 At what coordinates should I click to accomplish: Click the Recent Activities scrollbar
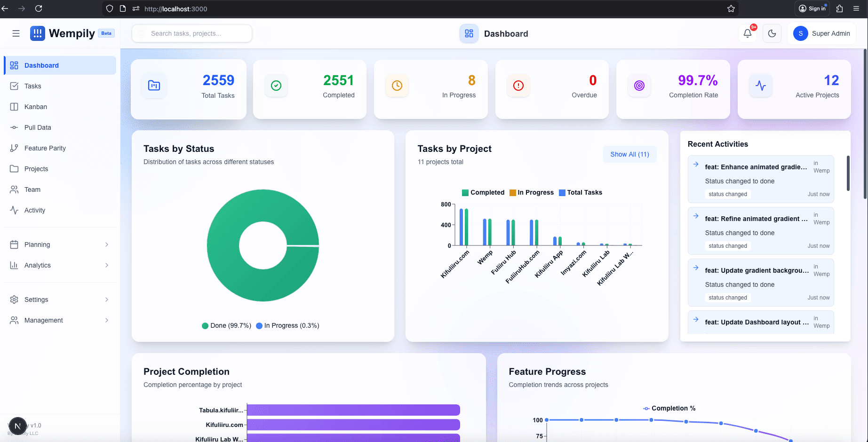848,174
